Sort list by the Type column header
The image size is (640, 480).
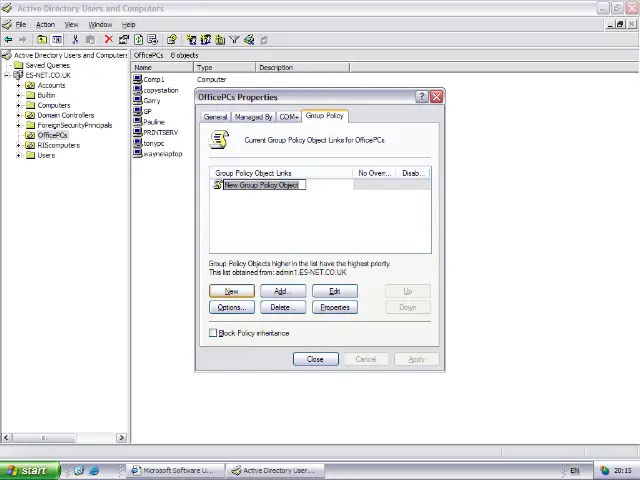224,67
